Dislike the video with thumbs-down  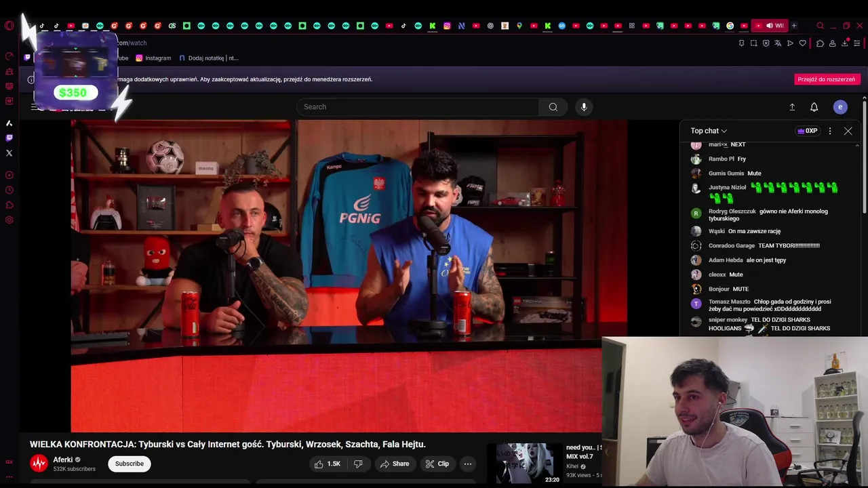pos(358,464)
